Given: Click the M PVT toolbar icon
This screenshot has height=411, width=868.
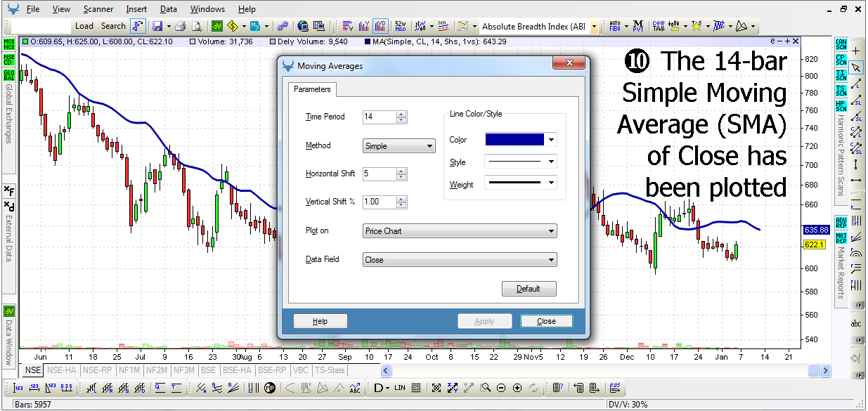Looking at the screenshot, I should [638, 26].
